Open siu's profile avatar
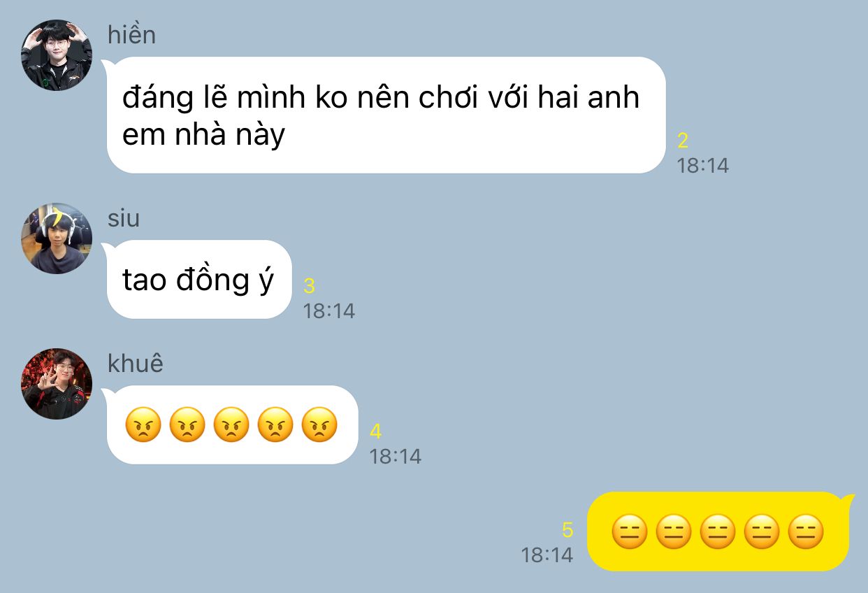Image resolution: width=868 pixels, height=593 pixels. pos(57,238)
